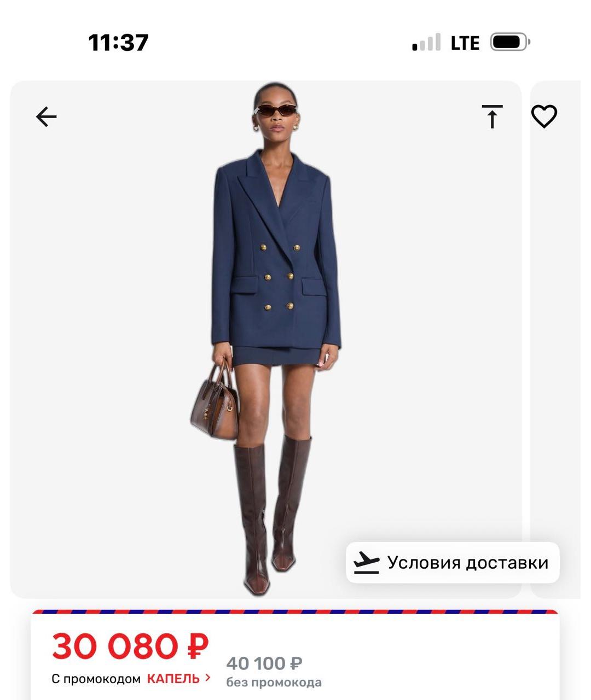Viewport: 591px width, 700px height.
Task: Open the КАПЕЛЬ promo code link
Action: (x=173, y=679)
